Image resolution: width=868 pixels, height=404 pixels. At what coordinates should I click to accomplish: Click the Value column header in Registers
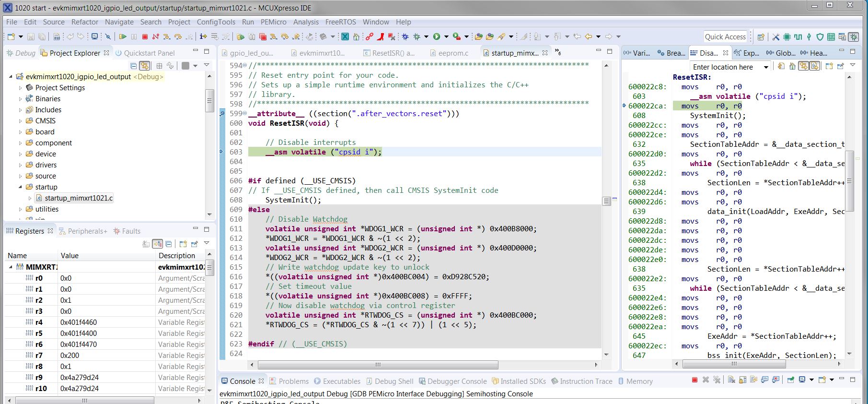69,256
